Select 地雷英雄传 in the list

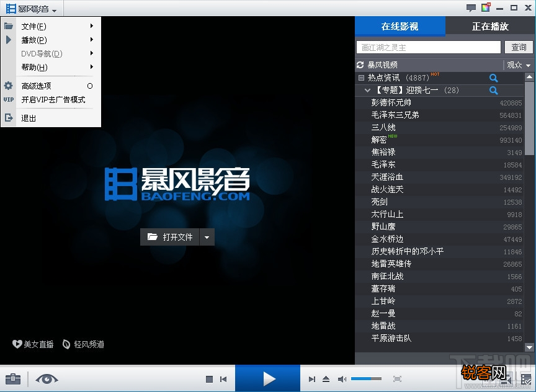[x=440, y=264]
